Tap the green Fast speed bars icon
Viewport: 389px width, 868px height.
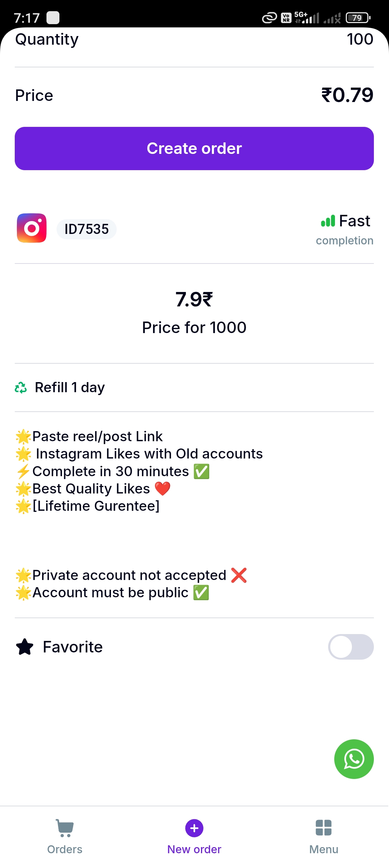(328, 221)
